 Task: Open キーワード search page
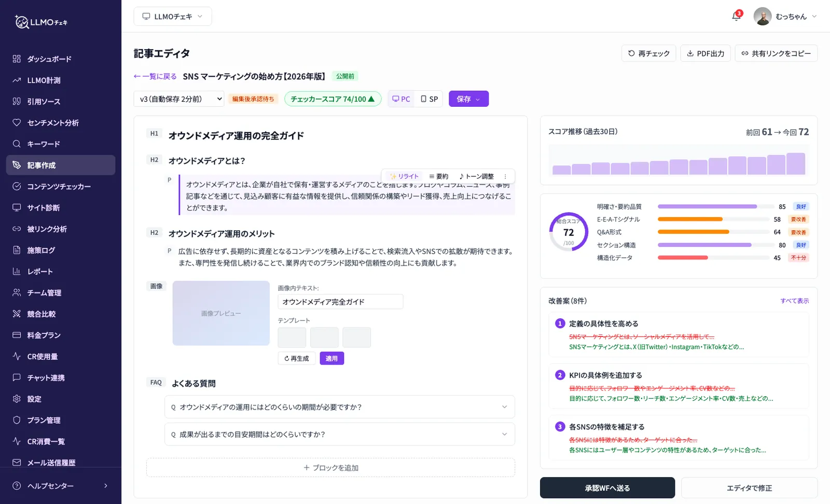[x=61, y=144]
